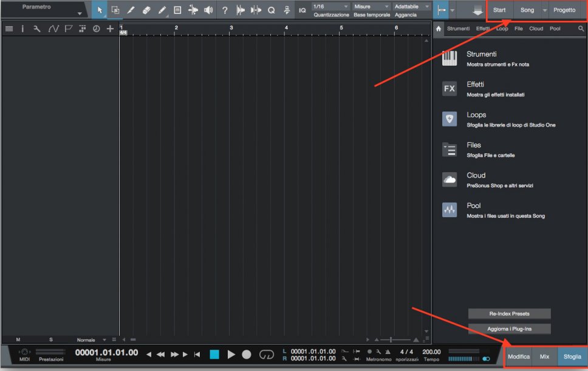Expand the Aggancia Adattabile dropdown
This screenshot has height=371, width=588.
412,7
